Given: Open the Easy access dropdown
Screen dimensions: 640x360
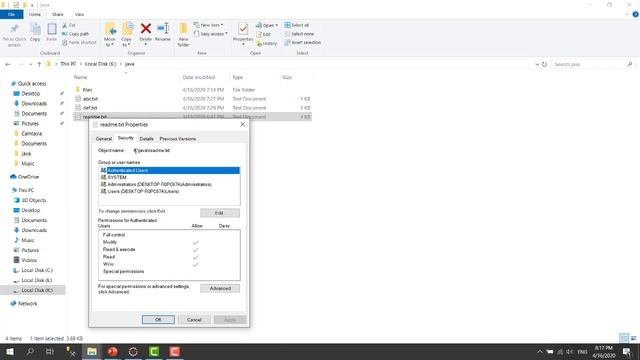Looking at the screenshot, I should pos(211,34).
